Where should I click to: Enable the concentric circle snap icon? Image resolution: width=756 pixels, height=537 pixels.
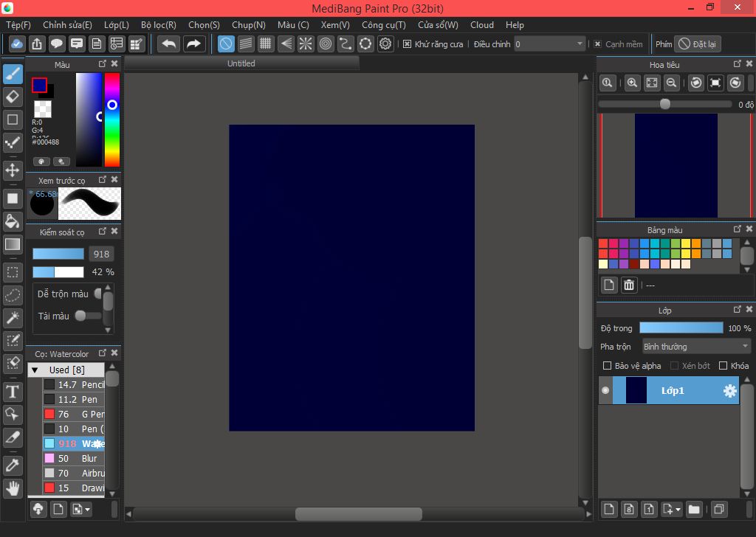tap(326, 44)
